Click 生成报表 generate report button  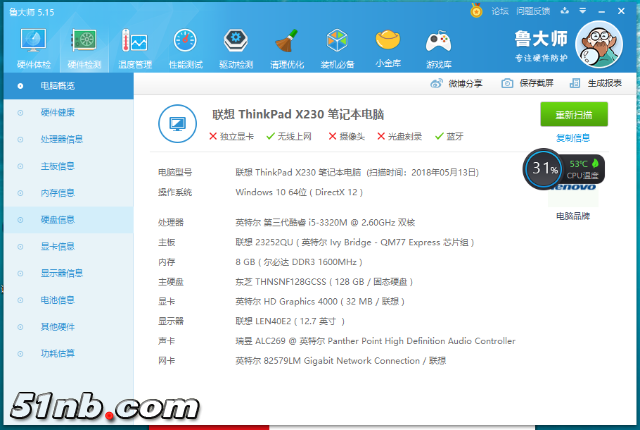coord(597,84)
